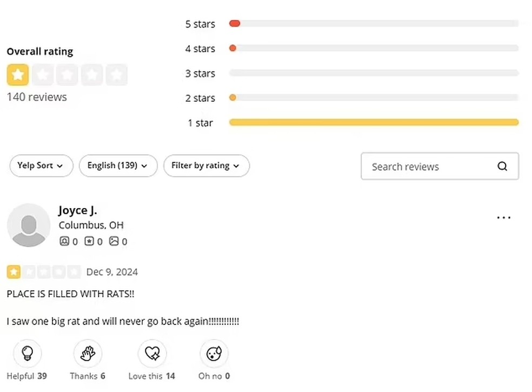Open the Yelp Sort dropdown
This screenshot has height=392, width=532.
(x=41, y=165)
